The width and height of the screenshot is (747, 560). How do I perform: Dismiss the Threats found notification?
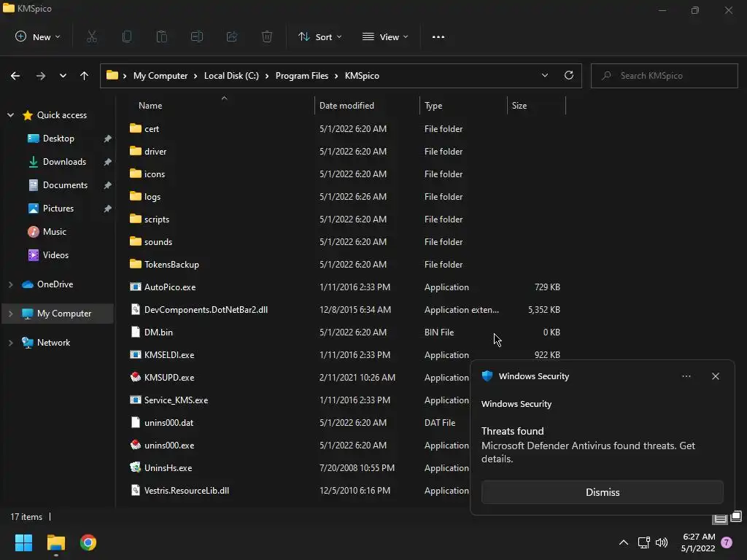(x=602, y=492)
